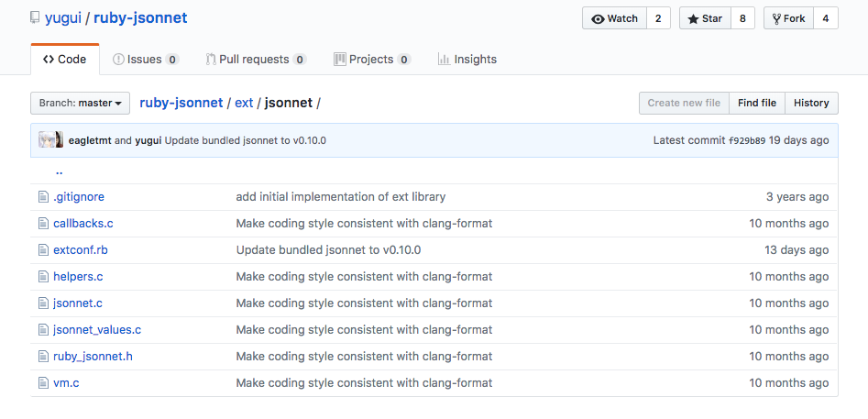Open the vm.c file
868x419 pixels.
[66, 383]
